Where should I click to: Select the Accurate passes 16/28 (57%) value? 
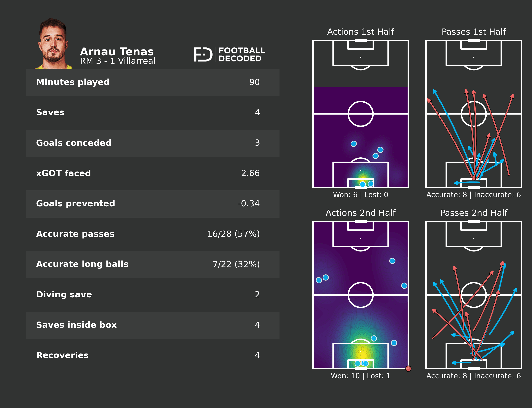233,234
